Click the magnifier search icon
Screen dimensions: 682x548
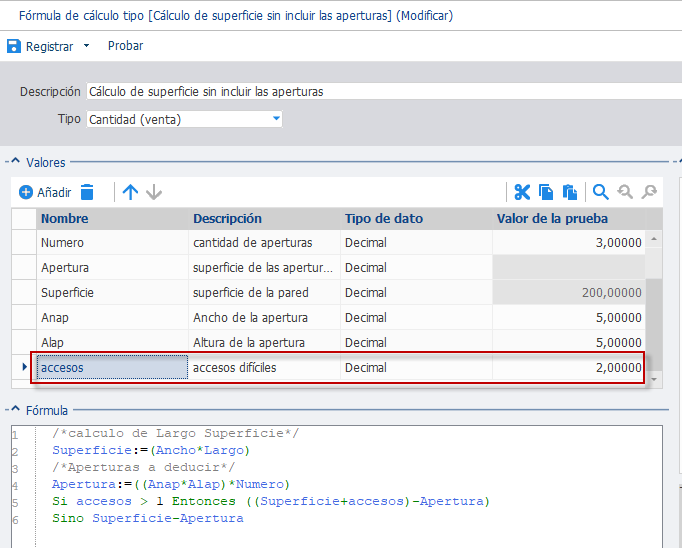601,192
